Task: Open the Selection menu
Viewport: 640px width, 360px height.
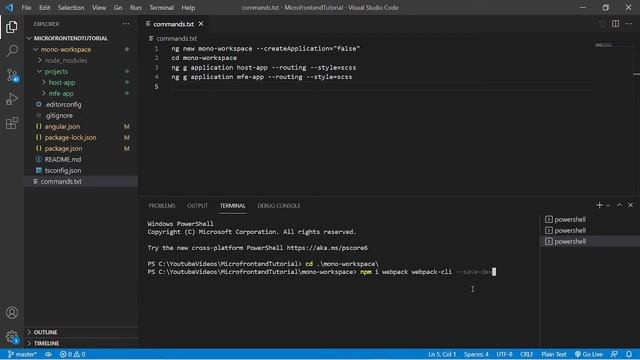Action: click(71, 7)
